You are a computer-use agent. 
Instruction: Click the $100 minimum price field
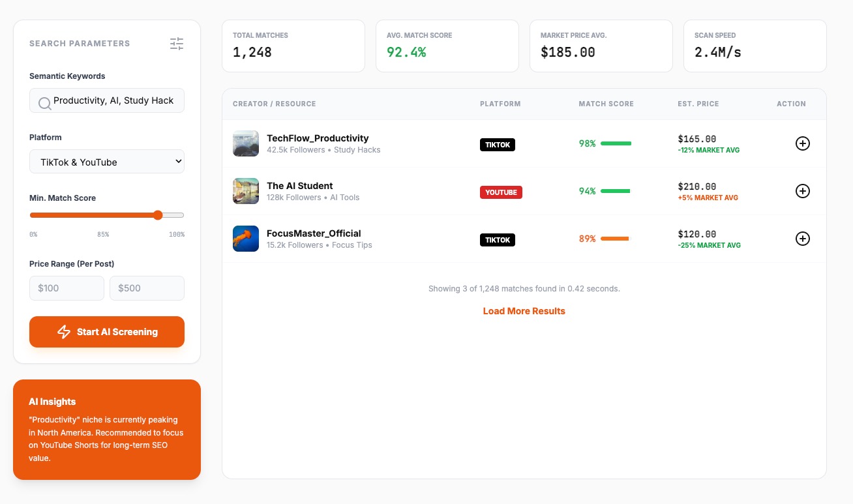[x=67, y=288]
